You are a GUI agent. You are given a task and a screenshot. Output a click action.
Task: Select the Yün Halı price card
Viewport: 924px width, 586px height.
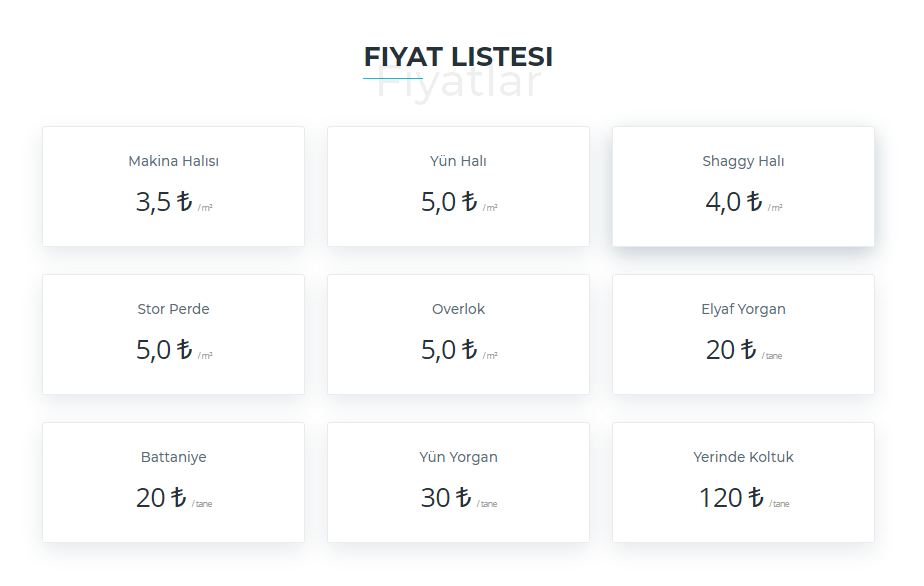(x=458, y=186)
